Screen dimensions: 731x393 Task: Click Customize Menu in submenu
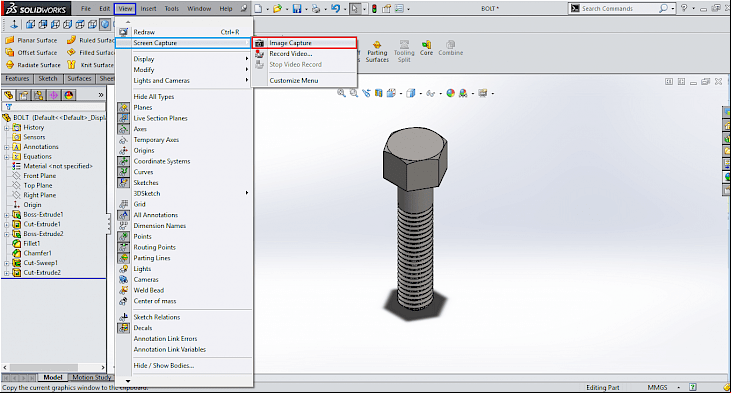tap(294, 81)
